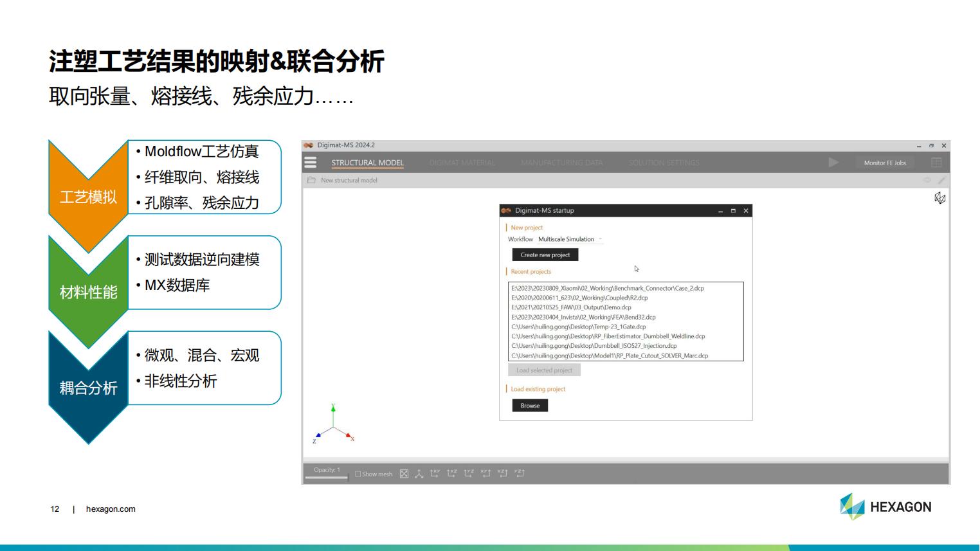Adjust the Opacity slider

pos(327,477)
